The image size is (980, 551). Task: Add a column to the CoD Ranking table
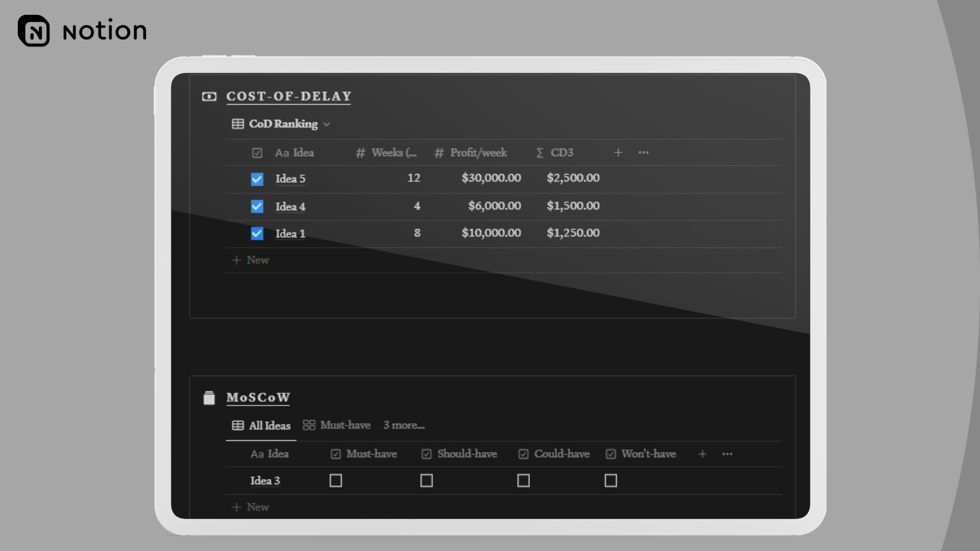tap(618, 153)
